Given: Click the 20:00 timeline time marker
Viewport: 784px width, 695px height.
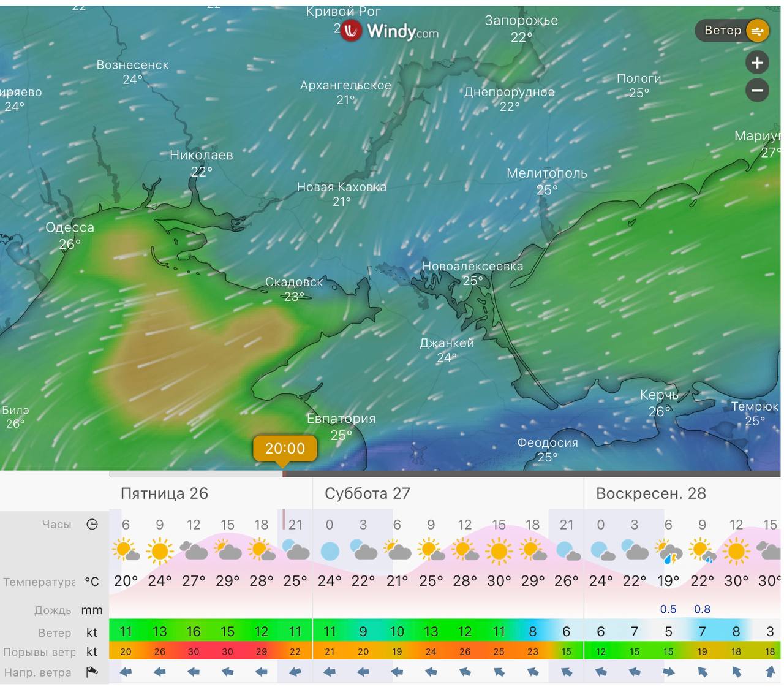Looking at the screenshot, I should pos(285,449).
